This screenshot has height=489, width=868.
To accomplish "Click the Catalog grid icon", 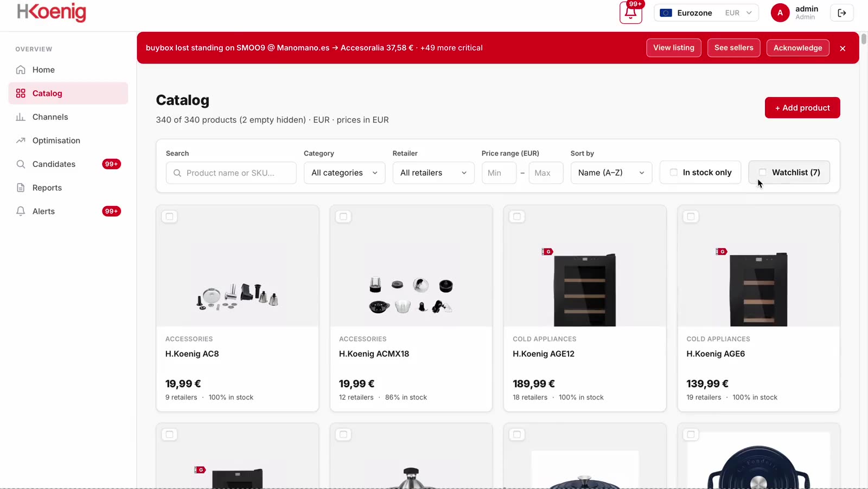I will coord(21,93).
